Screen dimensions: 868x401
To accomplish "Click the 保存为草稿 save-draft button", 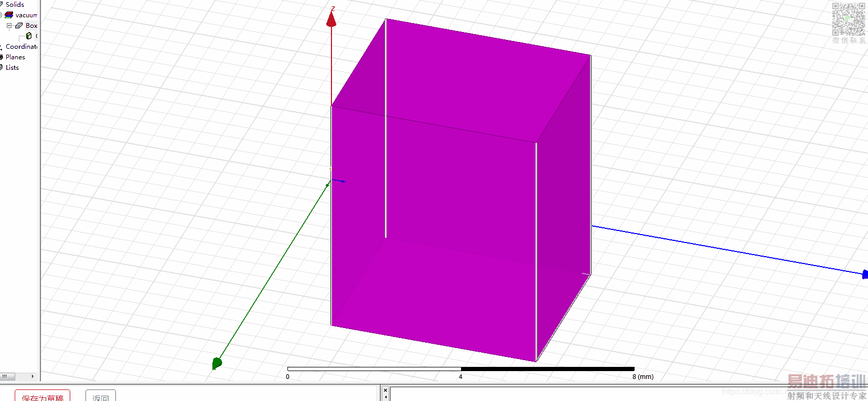I will pyautogui.click(x=42, y=396).
